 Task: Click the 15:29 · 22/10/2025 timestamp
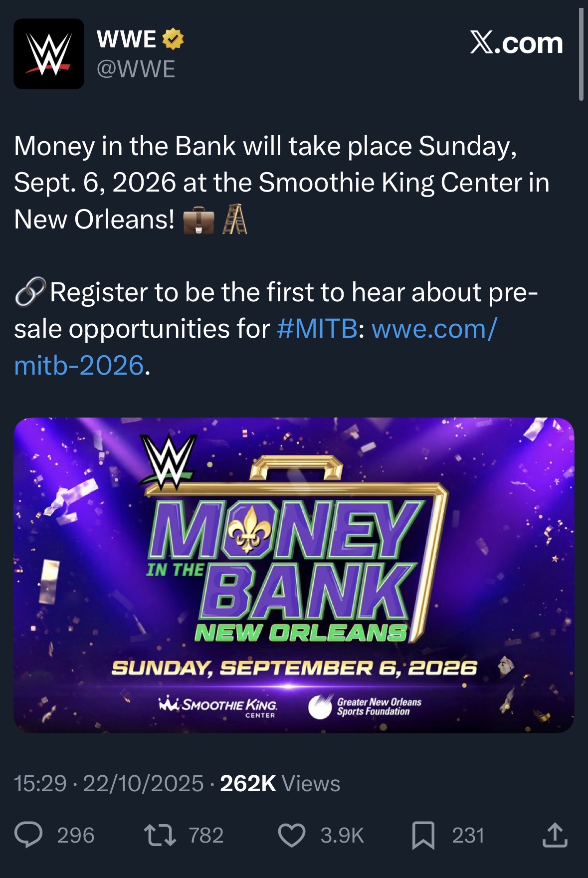109,784
